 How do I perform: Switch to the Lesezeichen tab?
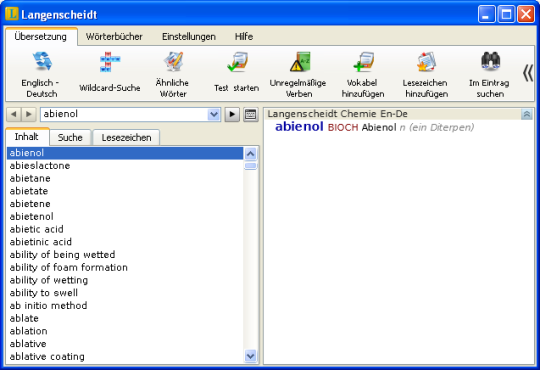[126, 137]
